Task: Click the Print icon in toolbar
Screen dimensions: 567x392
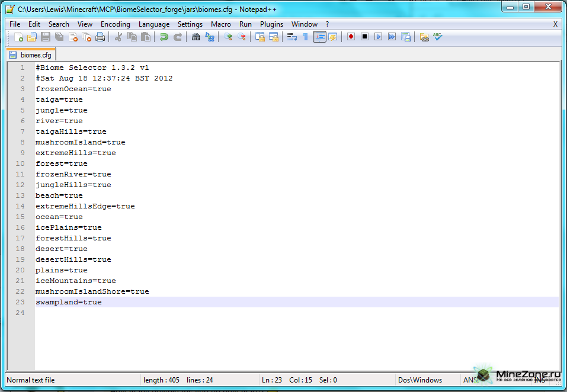Action: tap(100, 37)
